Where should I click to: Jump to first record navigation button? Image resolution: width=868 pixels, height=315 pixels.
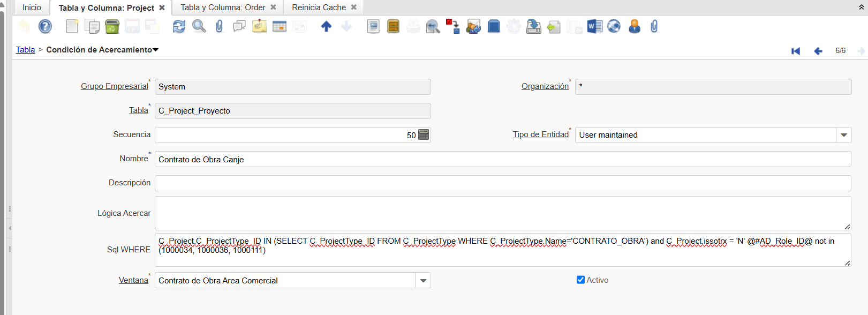coord(796,51)
